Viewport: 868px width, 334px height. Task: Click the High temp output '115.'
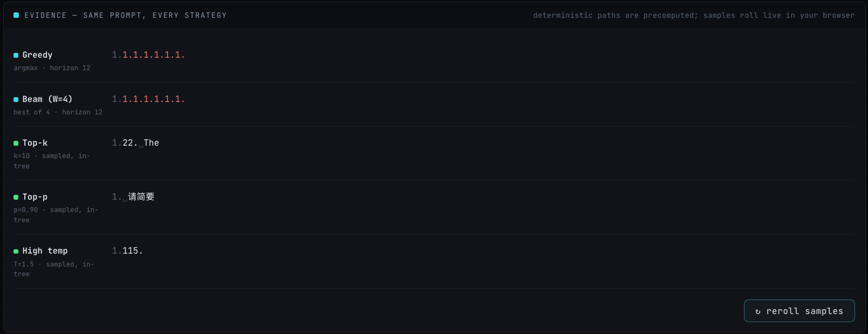[133, 251]
